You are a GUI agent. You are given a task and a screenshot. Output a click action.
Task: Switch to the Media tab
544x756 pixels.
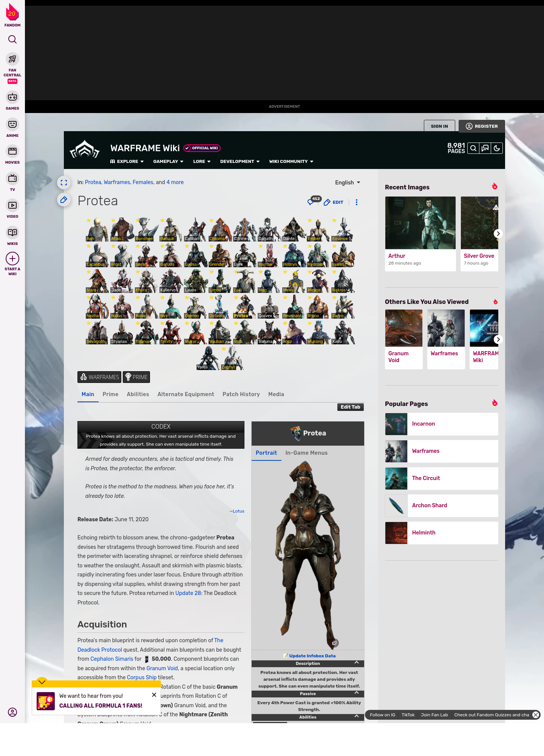(276, 394)
